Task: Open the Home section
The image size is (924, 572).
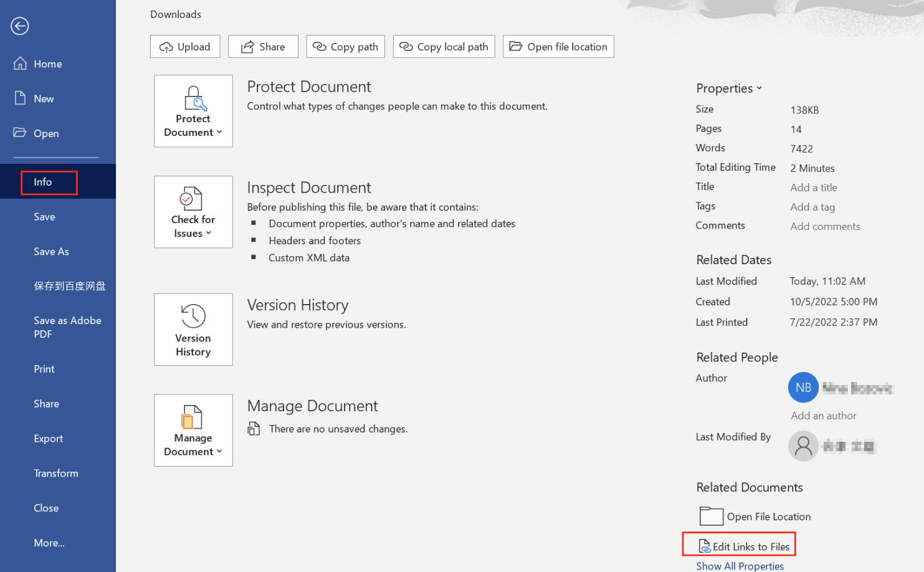Action: [19, 63]
